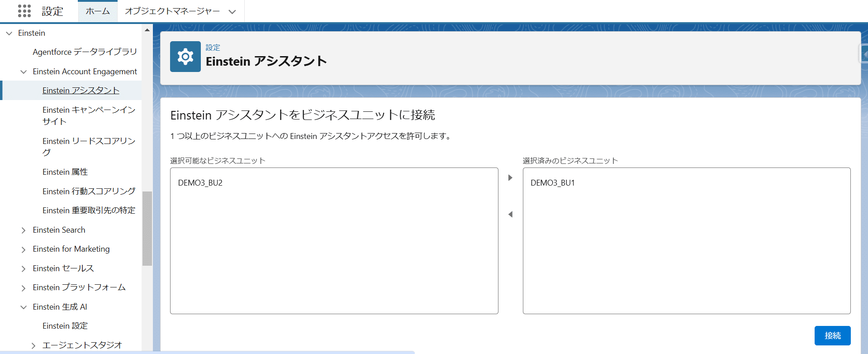Click the right arrow to add business unit

510,178
